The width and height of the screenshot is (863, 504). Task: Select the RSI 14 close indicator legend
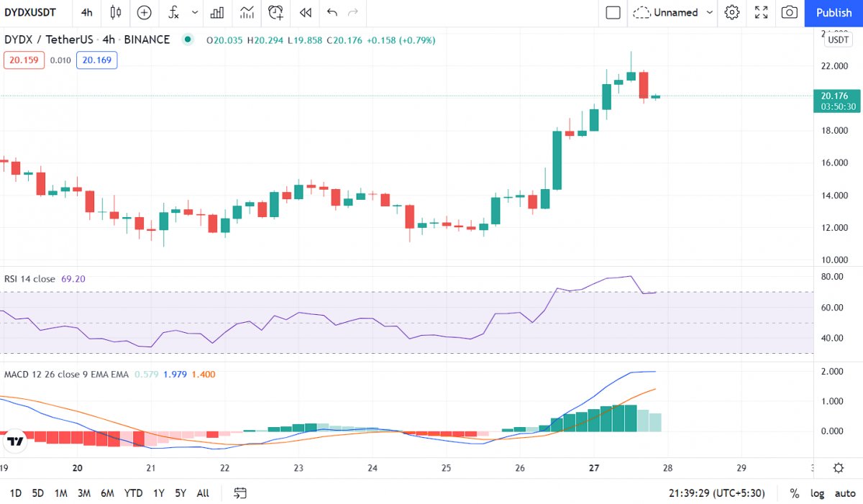point(29,279)
